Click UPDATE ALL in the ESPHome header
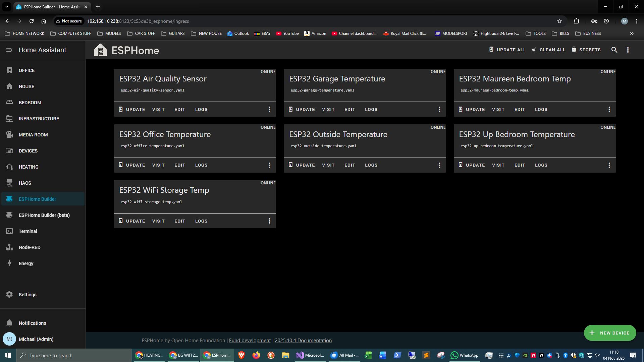The height and width of the screenshot is (362, 644). coord(507,50)
